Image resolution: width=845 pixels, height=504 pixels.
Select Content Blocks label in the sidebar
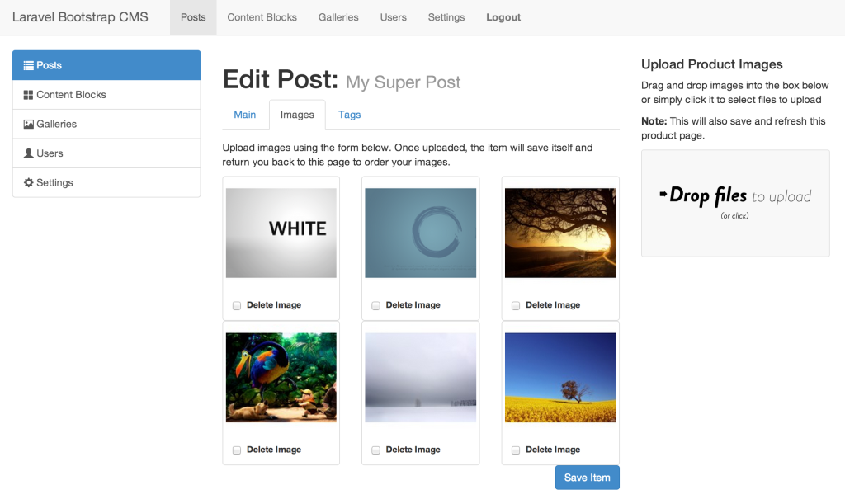click(x=71, y=95)
